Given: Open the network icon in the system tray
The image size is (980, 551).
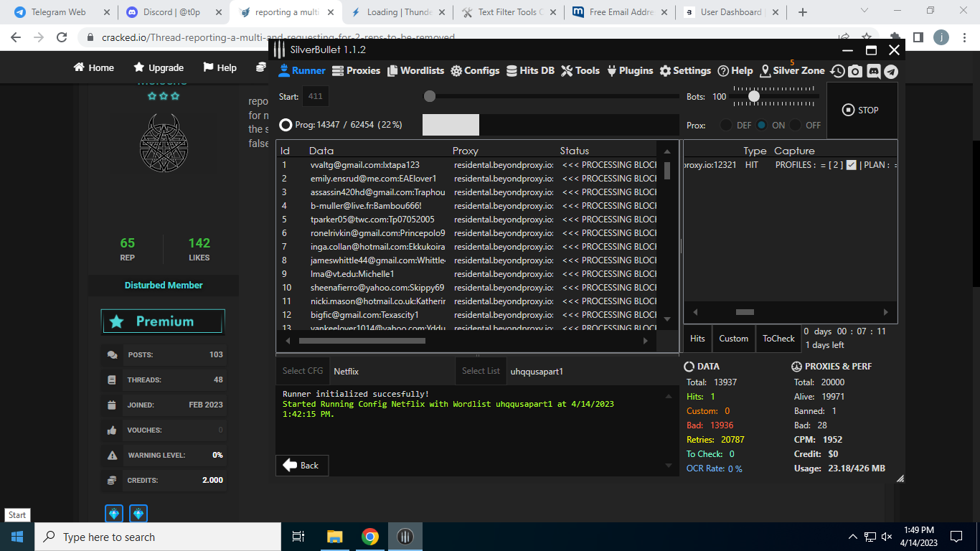Looking at the screenshot, I should [x=870, y=537].
